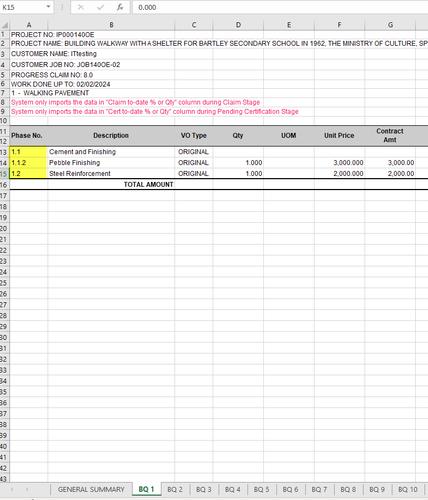The width and height of the screenshot is (428, 500).
Task: Select row 16 header
Action: (4, 185)
